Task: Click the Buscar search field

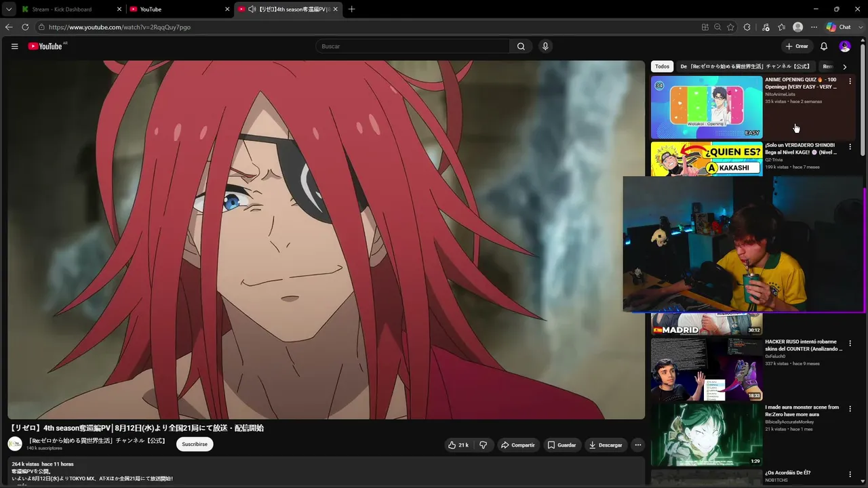Action: point(412,46)
